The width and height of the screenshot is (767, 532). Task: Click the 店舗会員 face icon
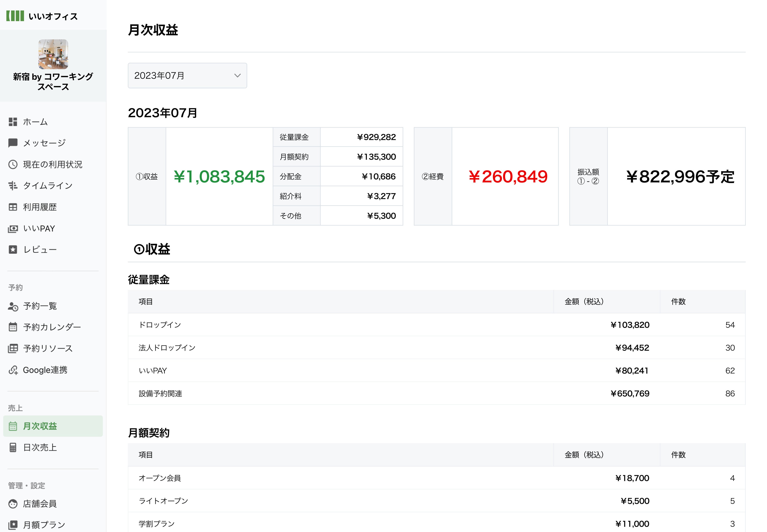click(x=13, y=504)
